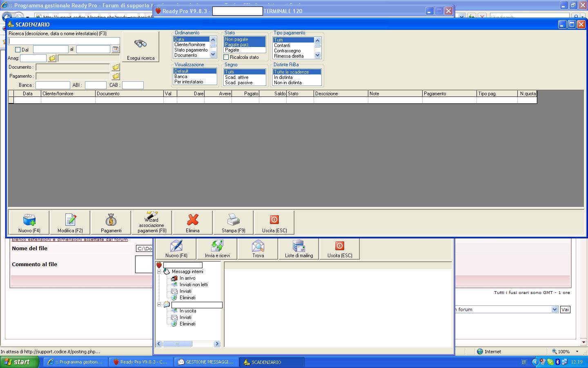588x368 pixels.
Task: Open In arrivo under Messaggi interni
Action: click(187, 278)
